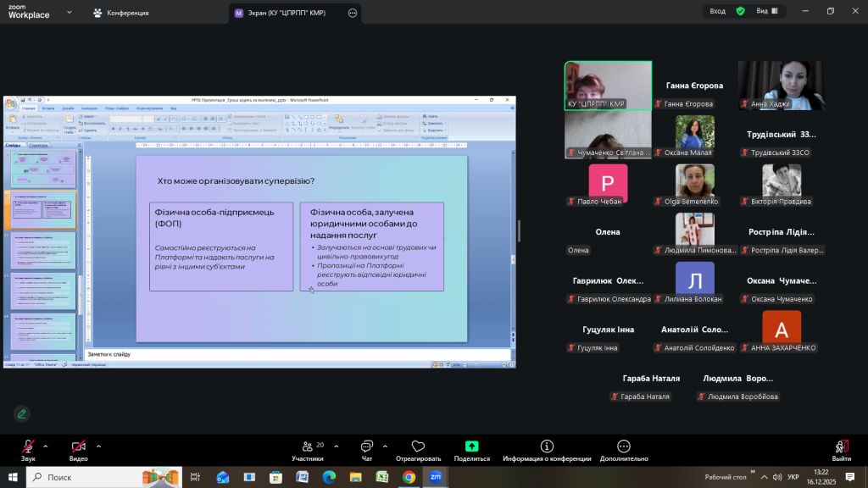The height and width of the screenshot is (488, 868).
Task: Open Информация о конференции info icon
Action: tap(547, 446)
